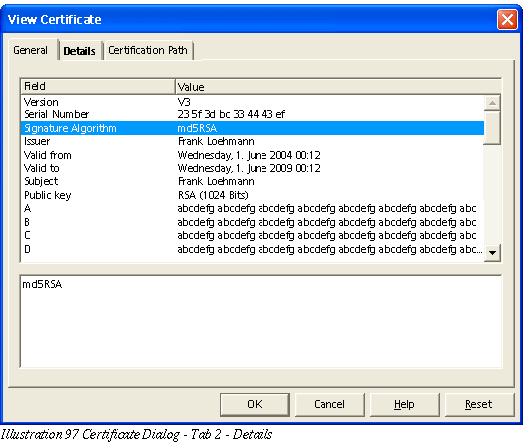Click the Cancel button
The height and width of the screenshot is (442, 525).
[x=329, y=404]
